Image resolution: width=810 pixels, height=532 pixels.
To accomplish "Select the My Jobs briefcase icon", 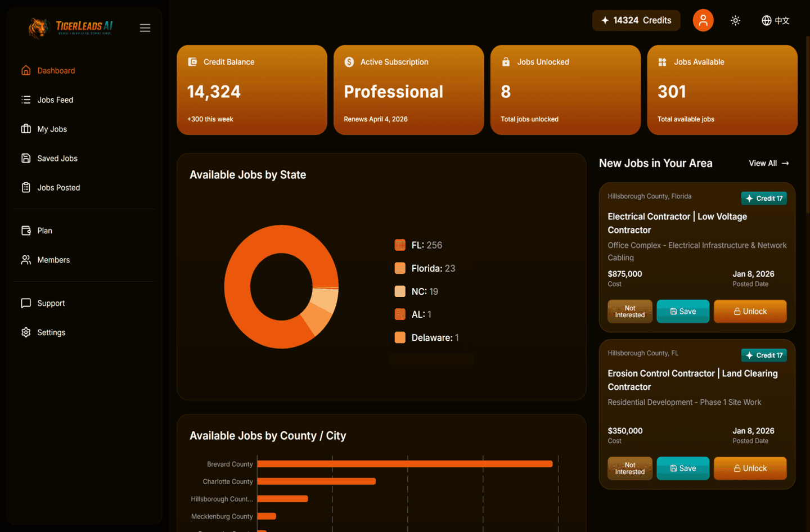I will coord(26,129).
